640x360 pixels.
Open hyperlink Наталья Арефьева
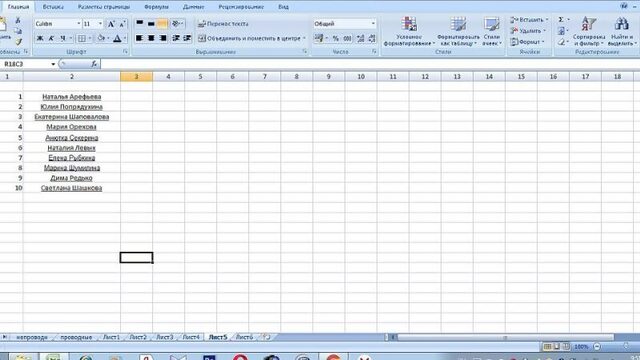(72, 97)
